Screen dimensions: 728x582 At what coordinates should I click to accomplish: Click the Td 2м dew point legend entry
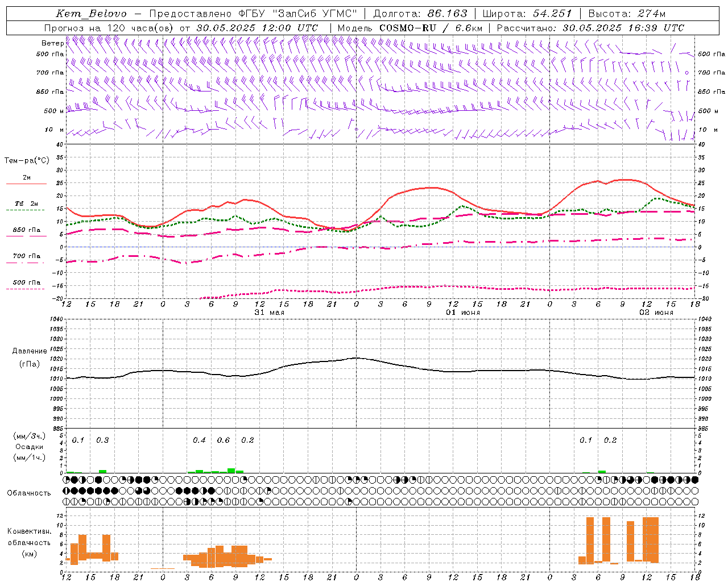click(26, 203)
